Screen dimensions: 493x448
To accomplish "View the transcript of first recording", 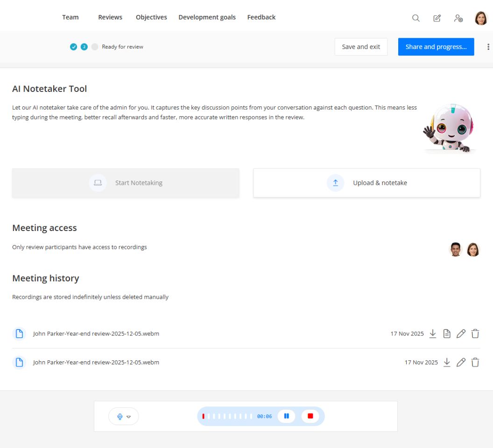I will pos(447,334).
